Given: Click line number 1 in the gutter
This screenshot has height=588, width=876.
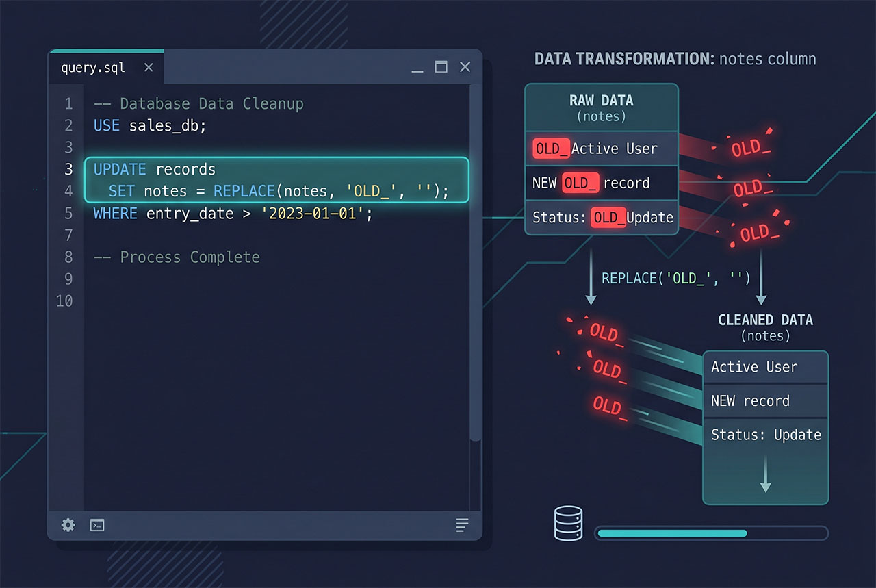Looking at the screenshot, I should tap(68, 104).
